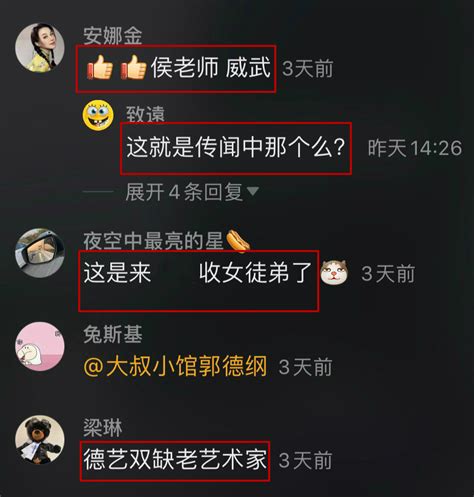
Task: Tap comment 德艺双缺老艺术家
Action: (x=175, y=460)
